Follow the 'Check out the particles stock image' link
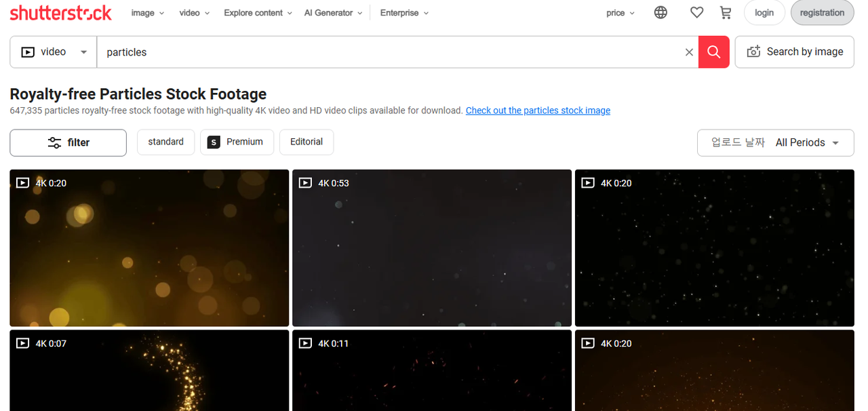 point(538,111)
